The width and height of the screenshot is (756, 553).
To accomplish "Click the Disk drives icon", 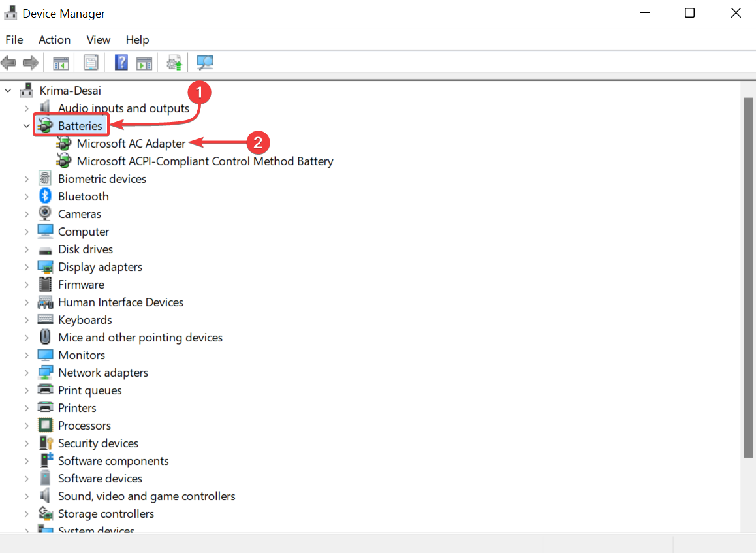I will [45, 251].
